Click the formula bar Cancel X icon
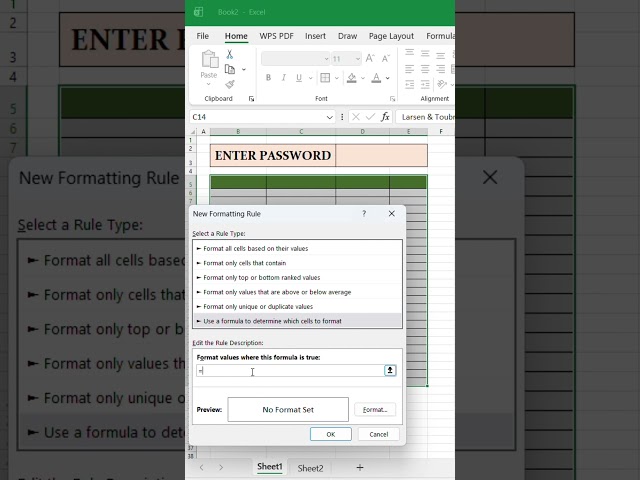Viewport: 640px width, 480px height. 356,117
